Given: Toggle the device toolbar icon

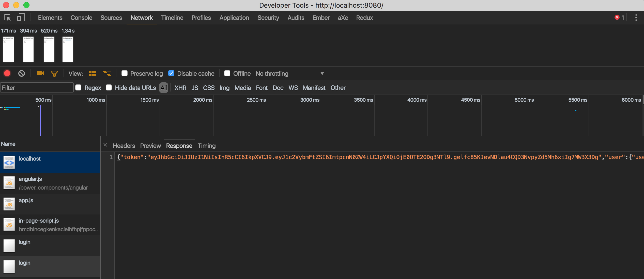Looking at the screenshot, I should pos(21,18).
